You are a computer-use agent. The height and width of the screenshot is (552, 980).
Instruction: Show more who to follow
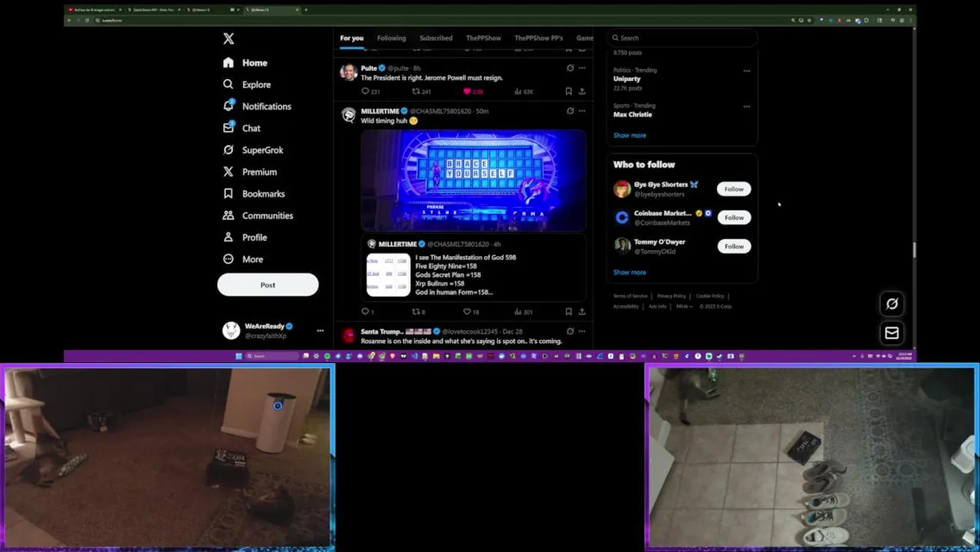pos(630,272)
